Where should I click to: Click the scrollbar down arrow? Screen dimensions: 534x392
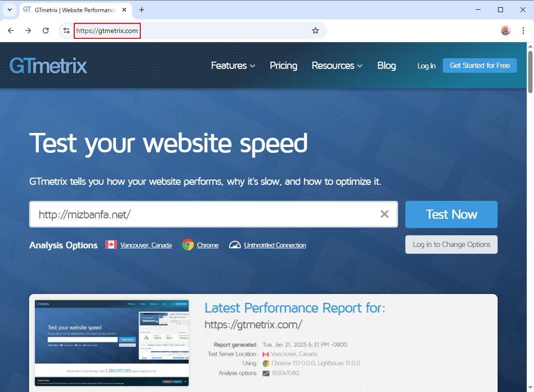tap(530, 388)
